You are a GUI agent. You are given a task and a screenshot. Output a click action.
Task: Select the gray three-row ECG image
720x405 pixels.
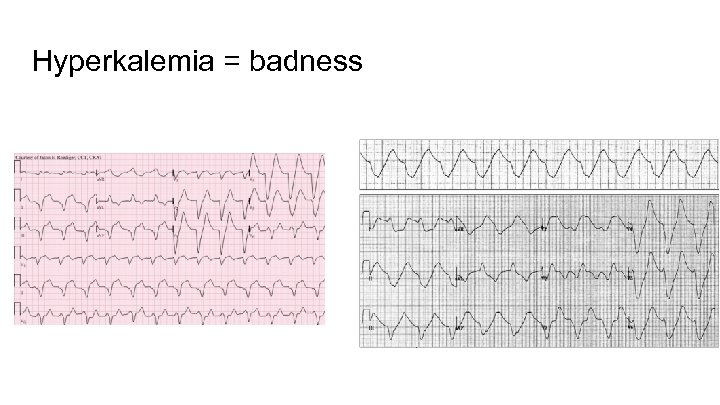click(x=538, y=271)
